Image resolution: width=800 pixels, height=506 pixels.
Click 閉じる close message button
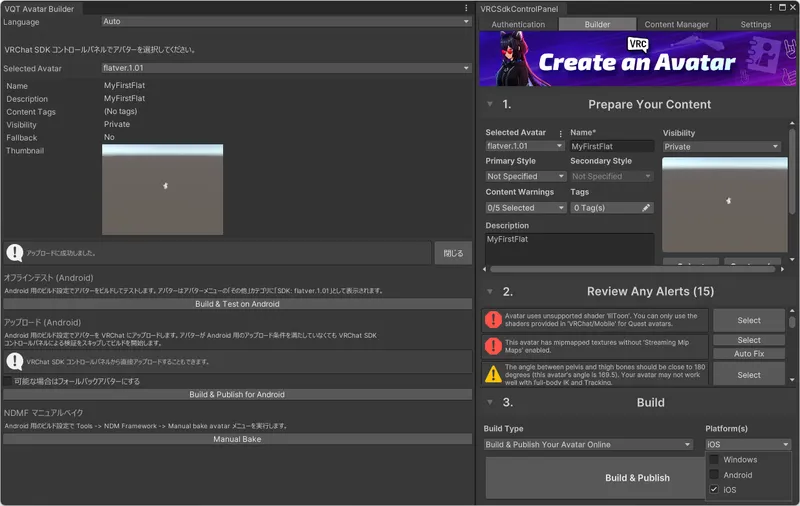pyautogui.click(x=453, y=253)
